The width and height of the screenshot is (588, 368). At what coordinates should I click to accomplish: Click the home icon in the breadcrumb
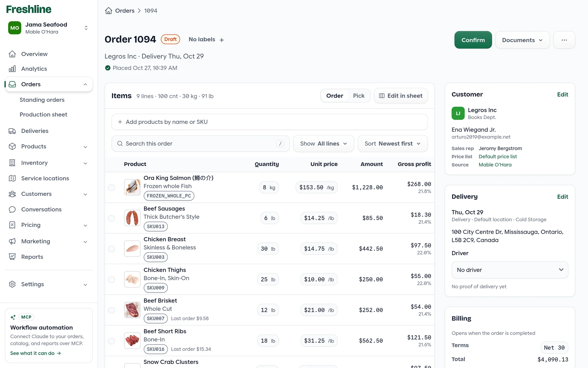pyautogui.click(x=108, y=11)
